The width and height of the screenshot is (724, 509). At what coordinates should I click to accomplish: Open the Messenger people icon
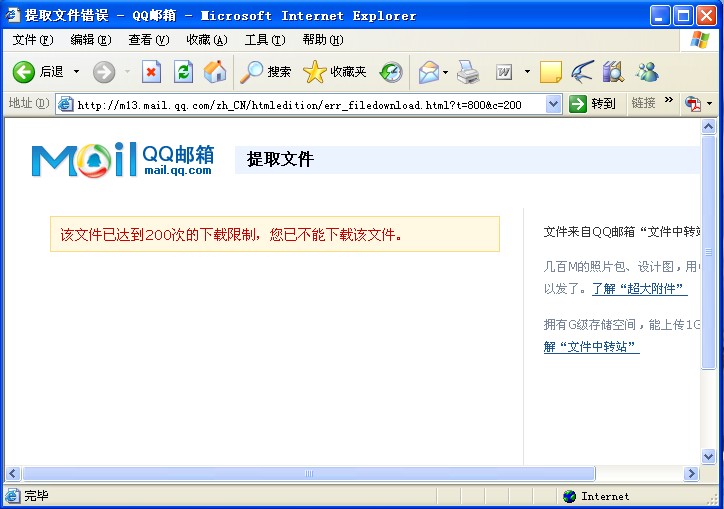point(647,72)
